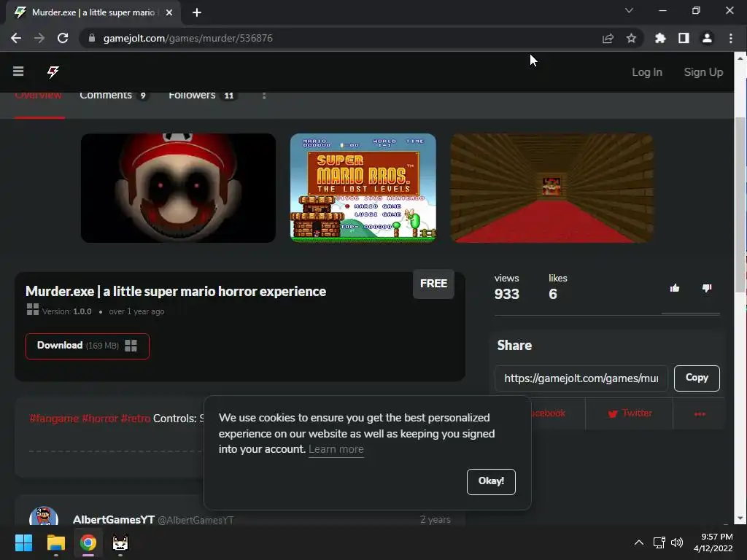View site security lock info

click(92, 38)
